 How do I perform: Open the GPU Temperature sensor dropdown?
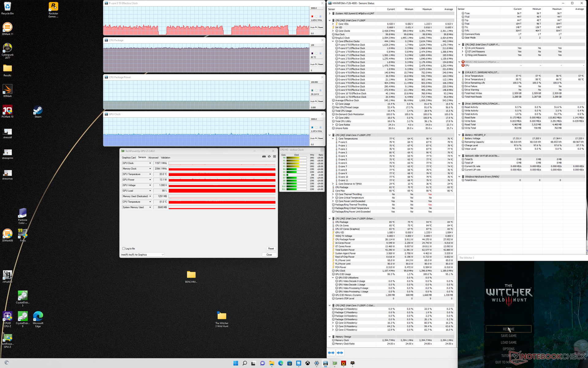150,174
